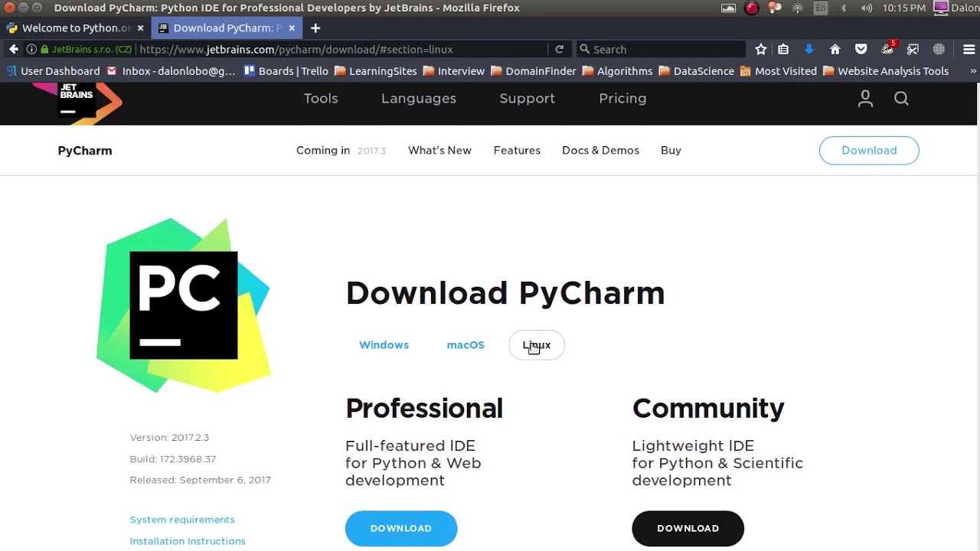Image resolution: width=980 pixels, height=551 pixels.
Task: Expand the DomainFinder bookmark folder
Action: (533, 71)
